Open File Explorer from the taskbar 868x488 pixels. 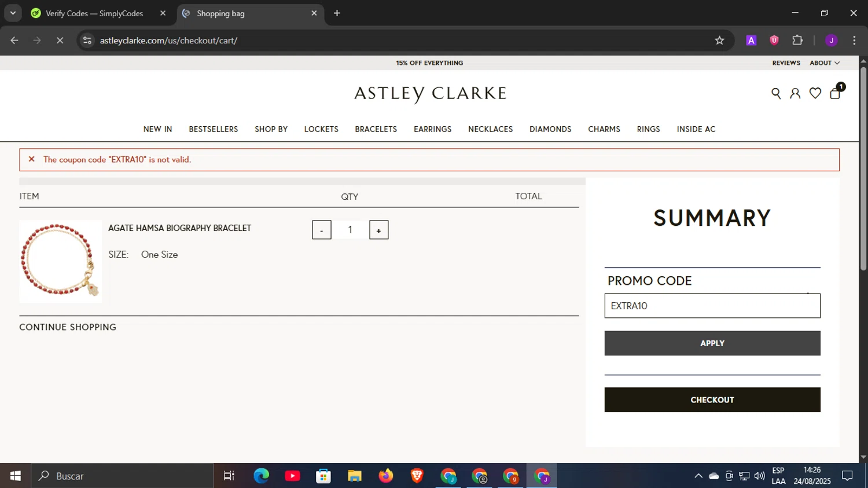[355, 476]
